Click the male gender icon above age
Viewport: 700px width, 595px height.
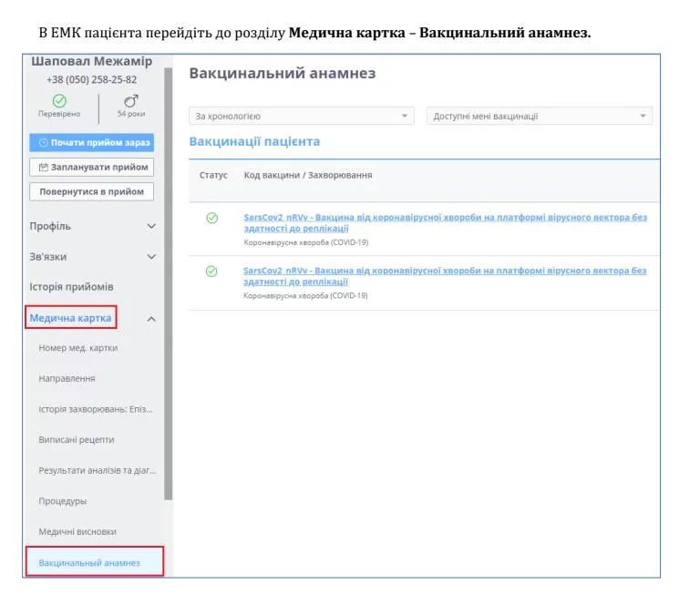[x=130, y=99]
